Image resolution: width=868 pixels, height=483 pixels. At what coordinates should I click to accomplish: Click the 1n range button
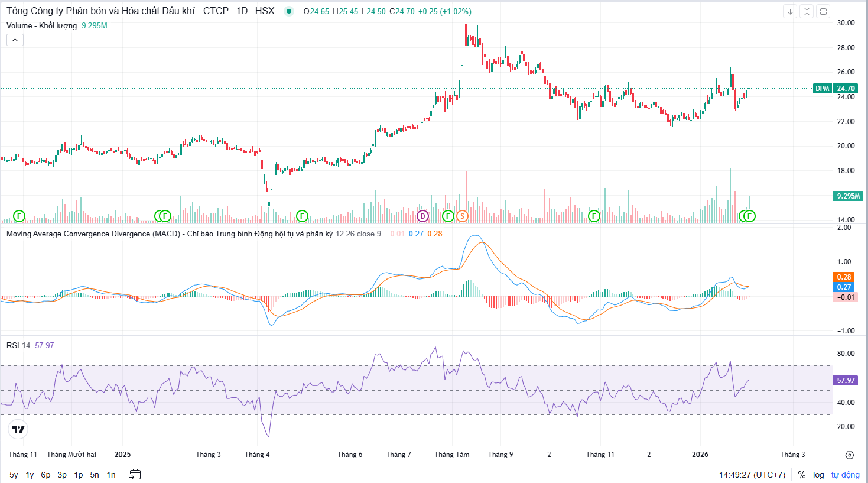(x=111, y=475)
